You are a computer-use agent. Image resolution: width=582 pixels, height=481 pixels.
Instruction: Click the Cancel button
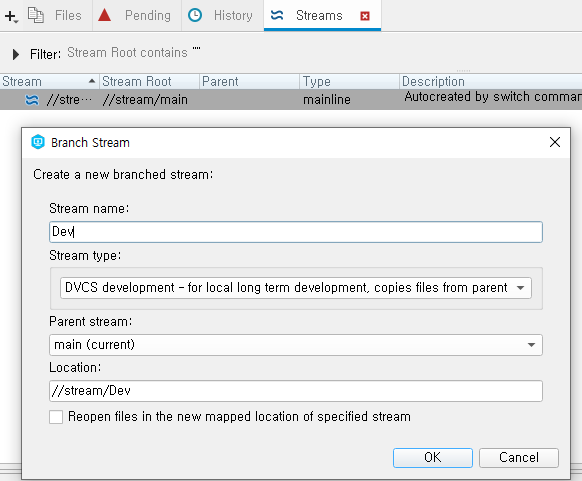(519, 458)
